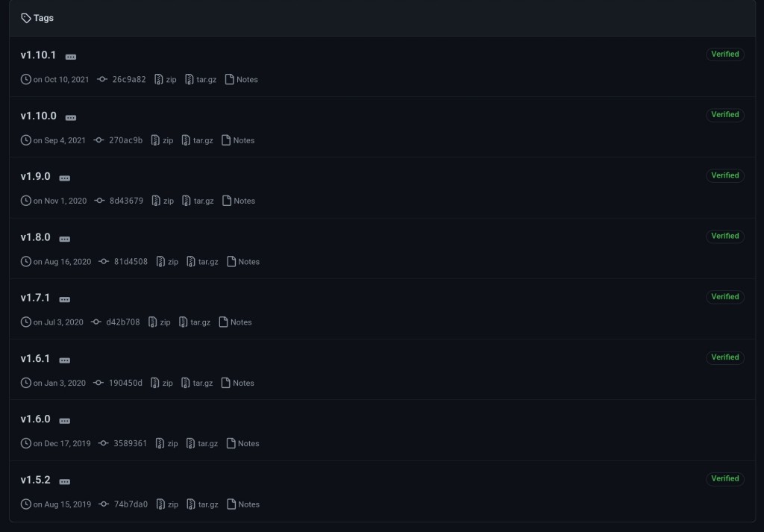The height and width of the screenshot is (532, 764).
Task: Expand the ellipsis details for v1.8.0
Action: click(65, 240)
